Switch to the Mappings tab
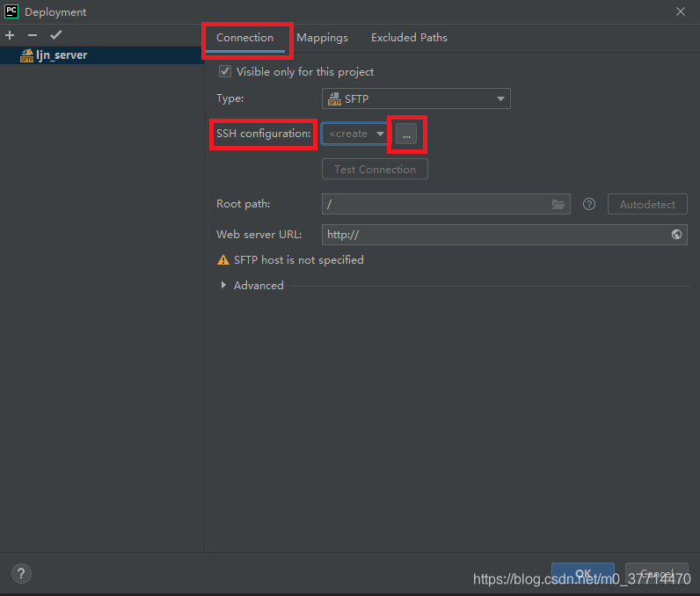 [x=322, y=38]
